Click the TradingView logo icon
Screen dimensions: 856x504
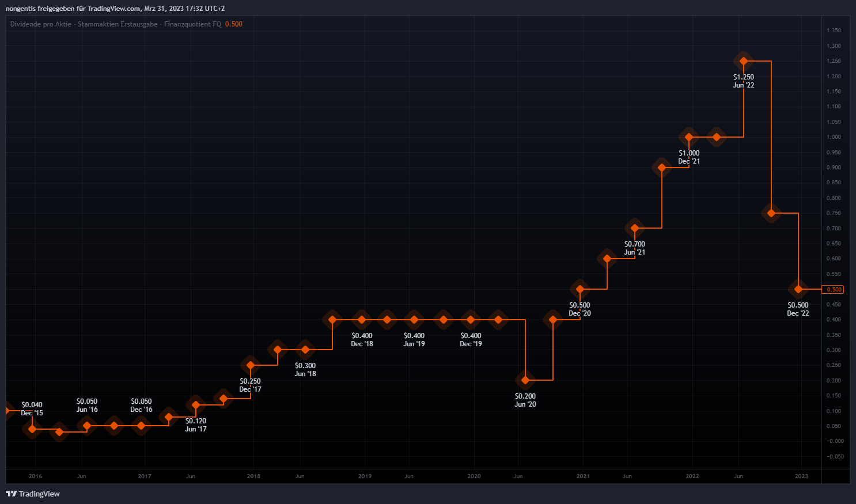pos(11,494)
